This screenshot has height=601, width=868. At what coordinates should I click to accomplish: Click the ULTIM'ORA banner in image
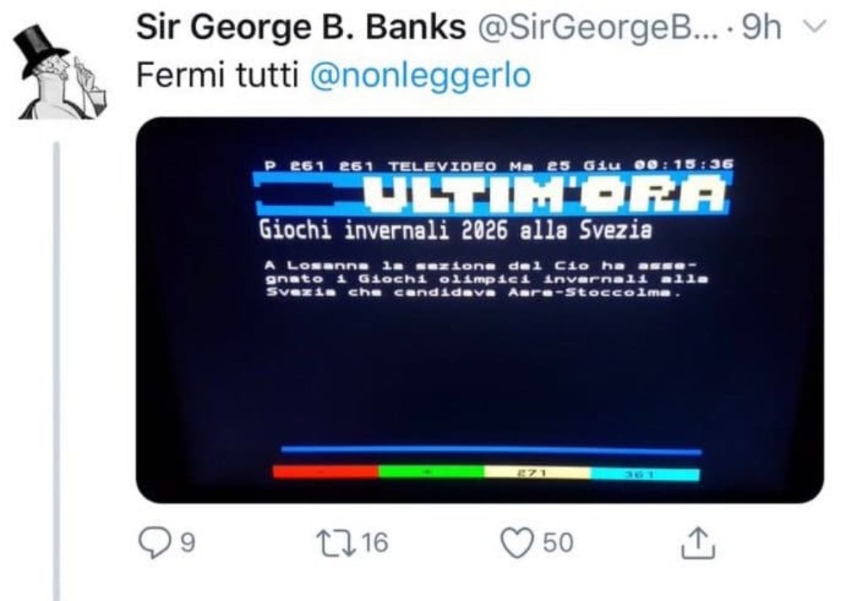pyautogui.click(x=493, y=193)
